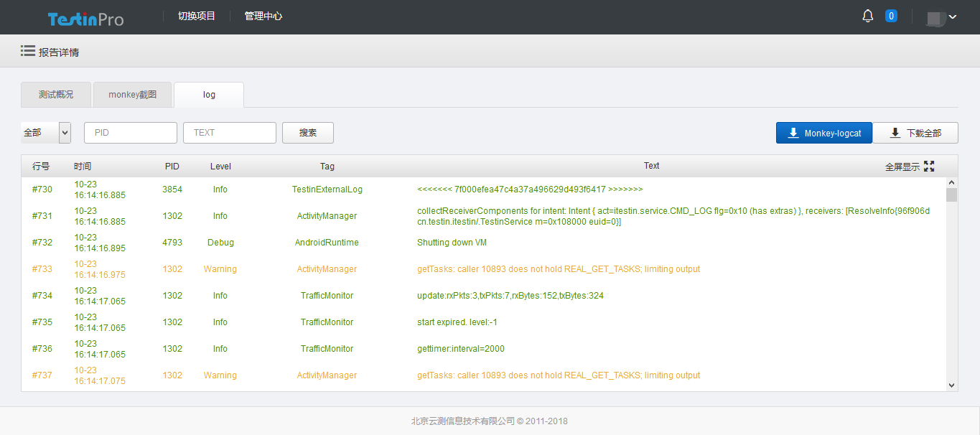Image resolution: width=980 pixels, height=435 pixels.
Task: Click the 'Shutting down VM' text
Action: [452, 243]
